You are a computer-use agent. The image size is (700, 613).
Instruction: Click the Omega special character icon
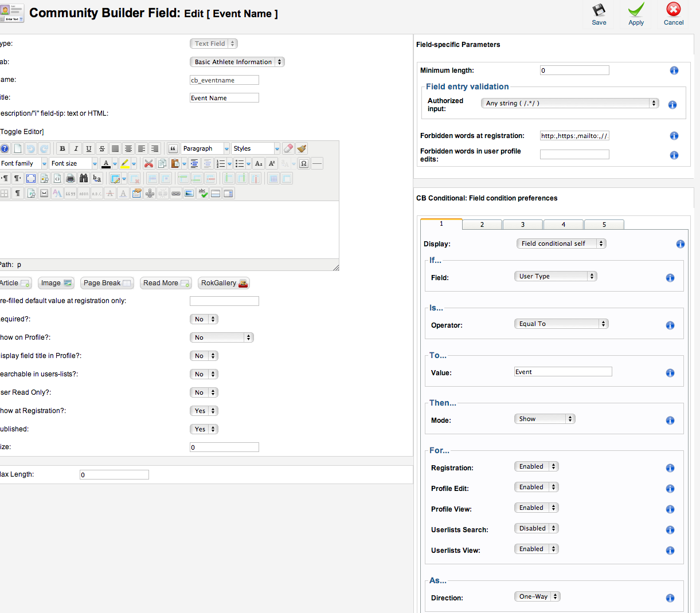click(x=304, y=163)
